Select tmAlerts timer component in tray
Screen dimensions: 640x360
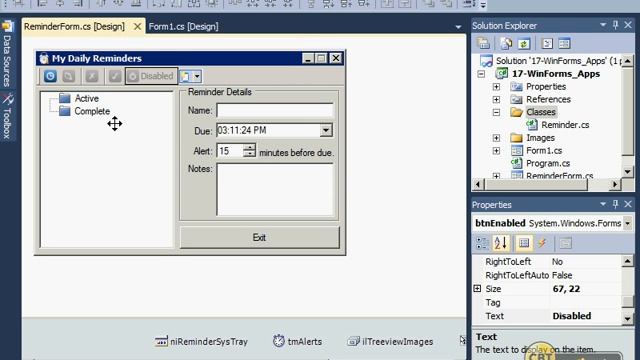click(x=297, y=341)
